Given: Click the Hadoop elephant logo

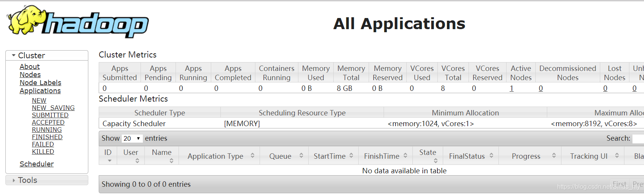Looking at the screenshot, I should 78,22.
